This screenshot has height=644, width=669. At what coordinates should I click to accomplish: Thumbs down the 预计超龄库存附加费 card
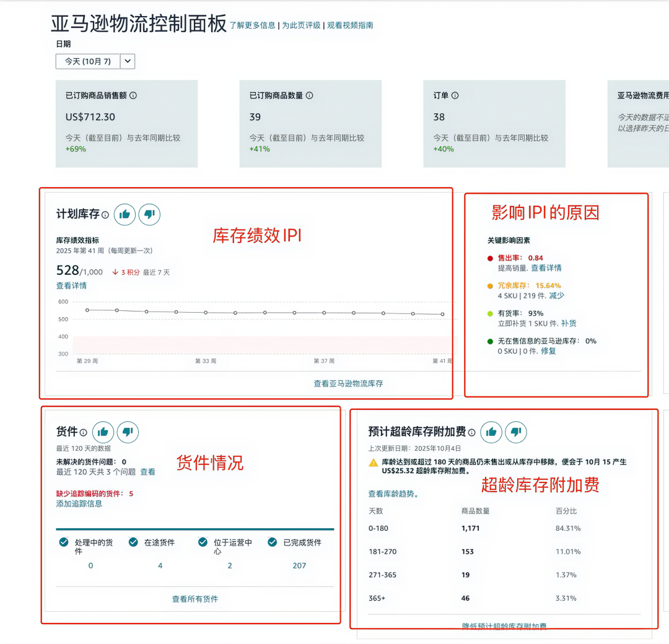[516, 432]
